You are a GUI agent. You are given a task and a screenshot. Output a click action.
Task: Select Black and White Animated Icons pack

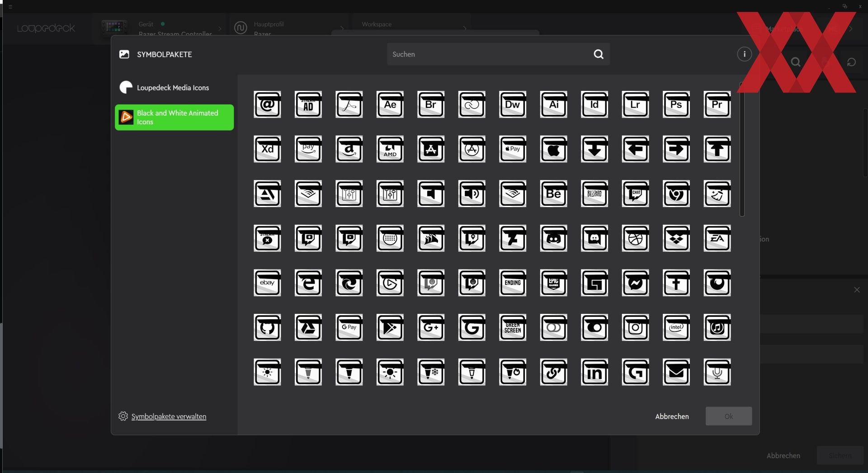tap(174, 118)
